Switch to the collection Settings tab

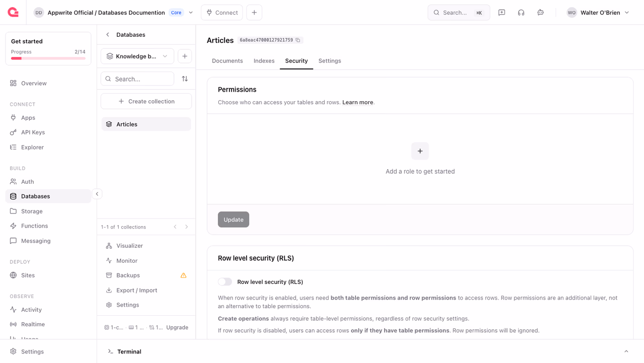point(330,61)
